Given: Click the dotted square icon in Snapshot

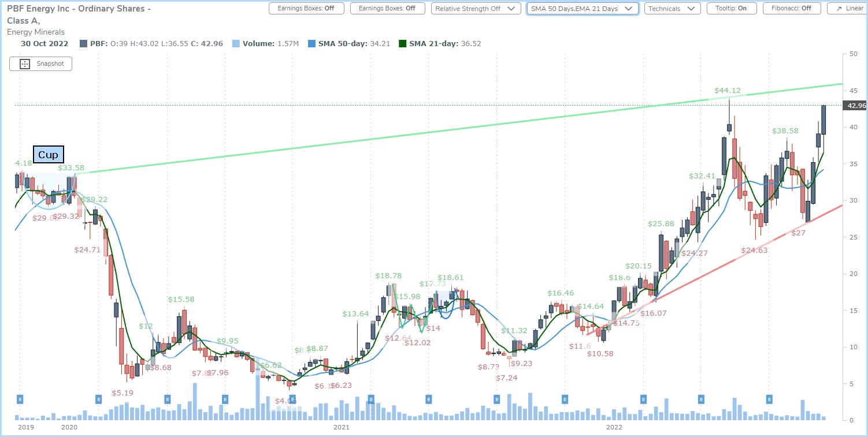Looking at the screenshot, I should (x=25, y=64).
